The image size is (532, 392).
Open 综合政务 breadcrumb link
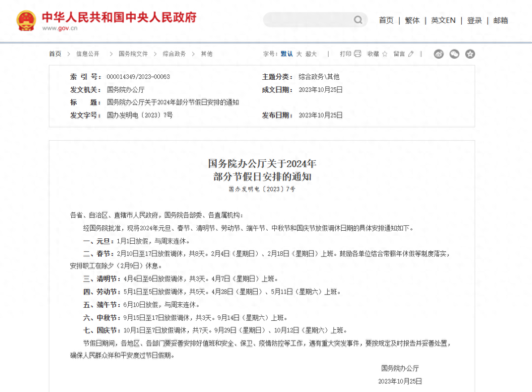pos(174,54)
